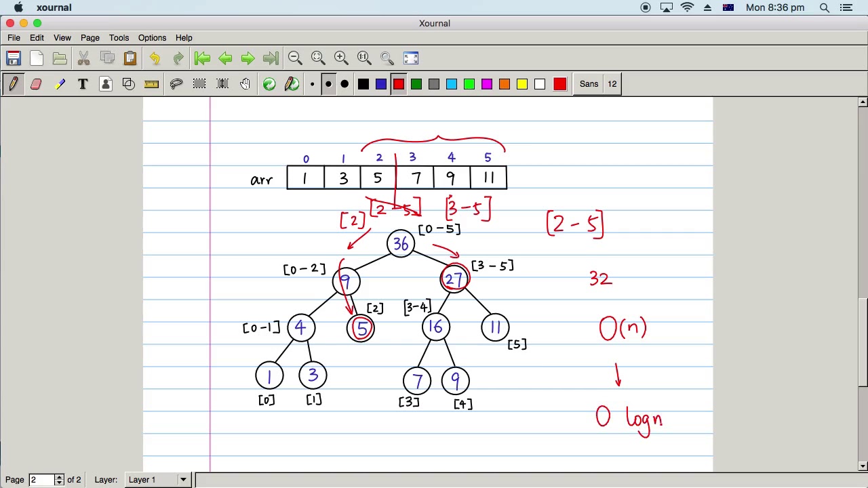
Task: Choose the Vertical Space tool
Action: tap(222, 84)
